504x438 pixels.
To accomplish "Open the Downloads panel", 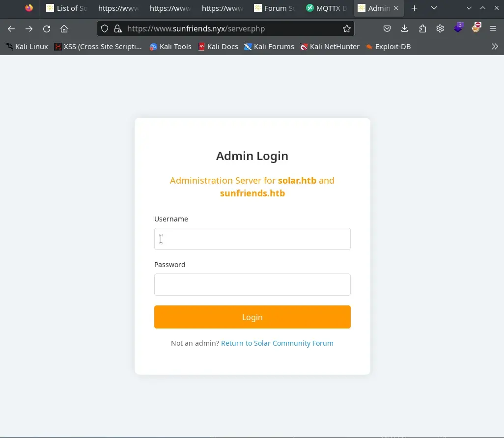I will coord(405,28).
